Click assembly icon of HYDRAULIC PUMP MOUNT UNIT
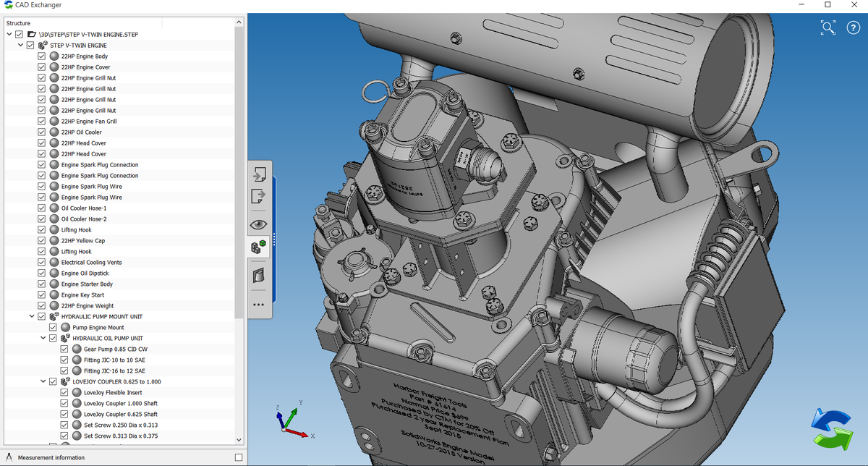The height and width of the screenshot is (466, 868). [x=54, y=316]
